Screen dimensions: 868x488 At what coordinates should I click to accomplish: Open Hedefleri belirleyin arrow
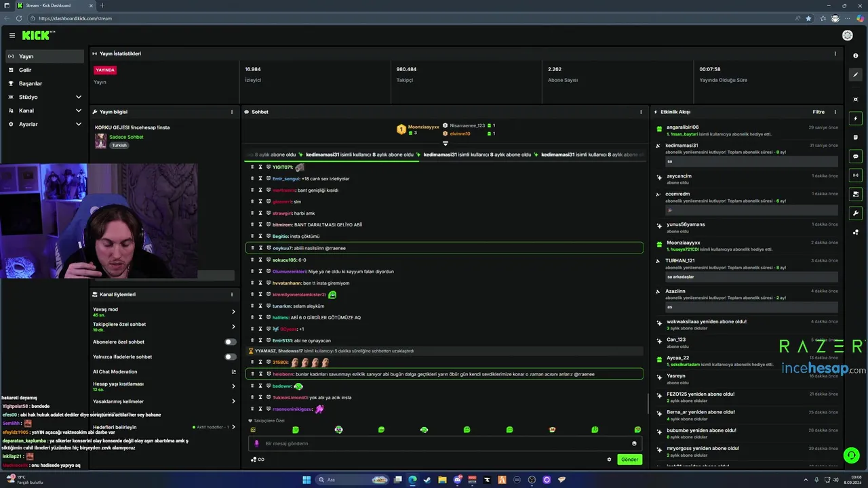(x=234, y=427)
